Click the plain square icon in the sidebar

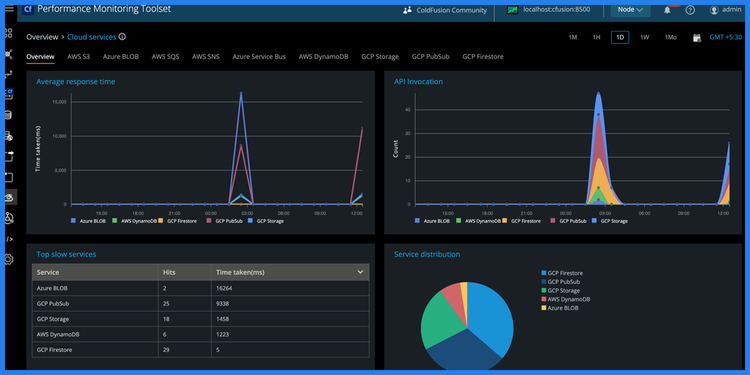9,177
